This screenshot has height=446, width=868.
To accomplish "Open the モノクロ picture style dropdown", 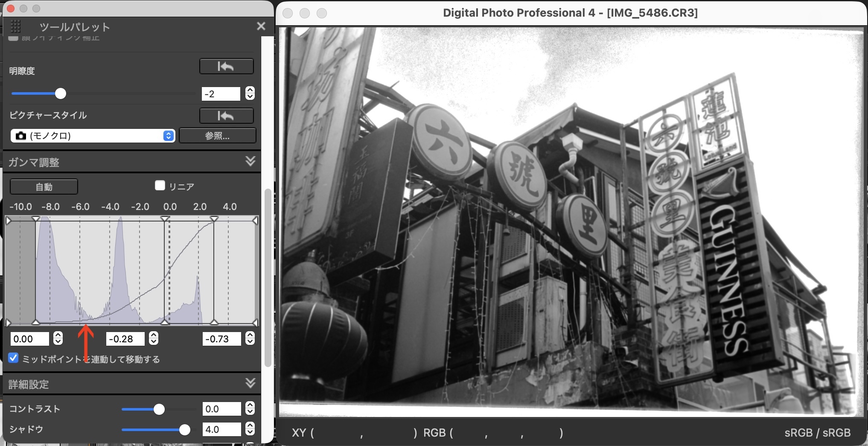I will pos(93,136).
